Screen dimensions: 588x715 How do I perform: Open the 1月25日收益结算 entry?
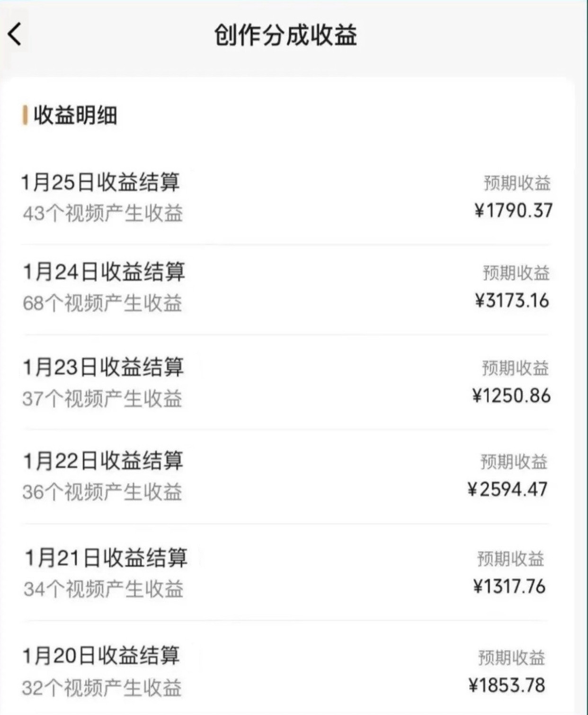pyautogui.click(x=100, y=182)
